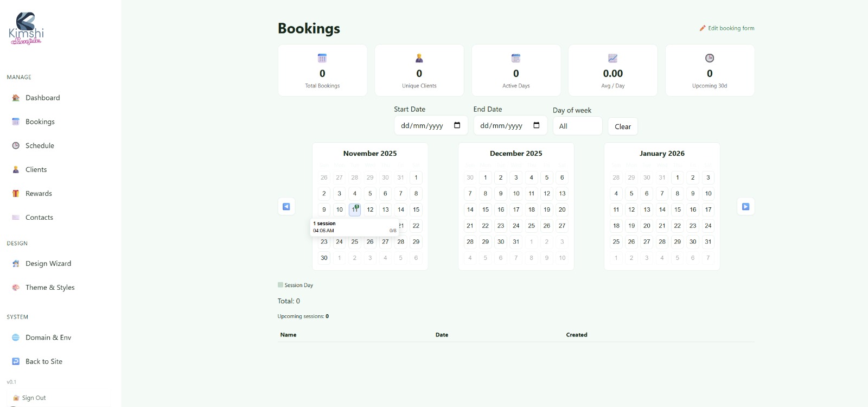This screenshot has height=407, width=868.
Task: Open Dashboard from sidebar
Action: tap(43, 98)
